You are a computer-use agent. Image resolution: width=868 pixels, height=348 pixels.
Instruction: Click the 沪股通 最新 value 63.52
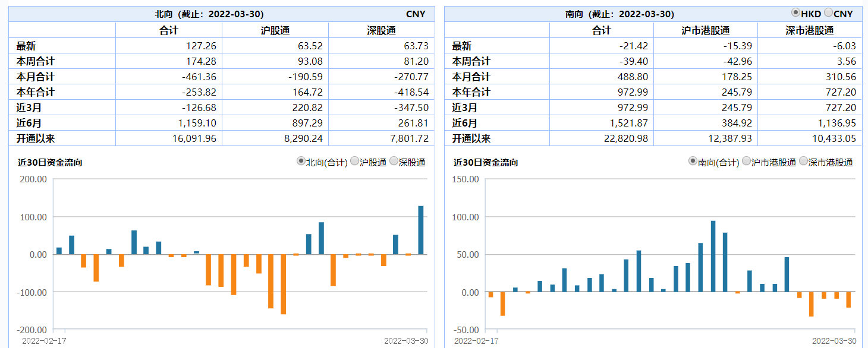click(311, 46)
